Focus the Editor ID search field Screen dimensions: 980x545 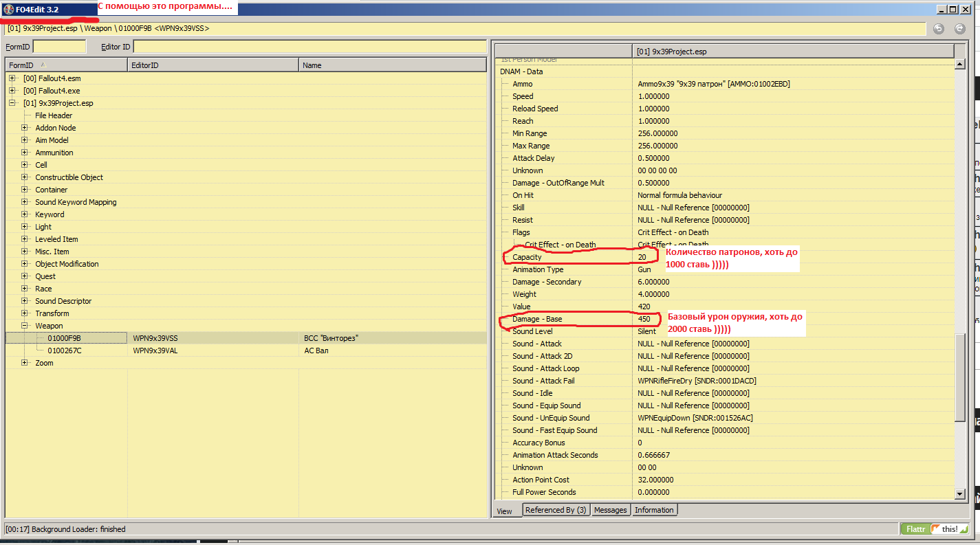tap(309, 47)
